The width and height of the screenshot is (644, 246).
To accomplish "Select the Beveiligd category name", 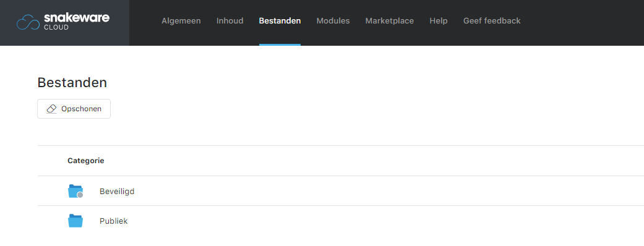I will (x=117, y=192).
